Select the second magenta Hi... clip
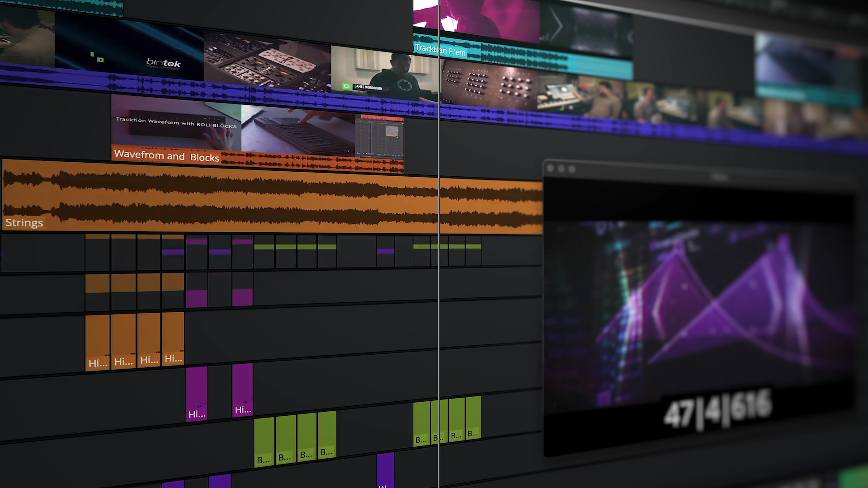 (x=243, y=389)
